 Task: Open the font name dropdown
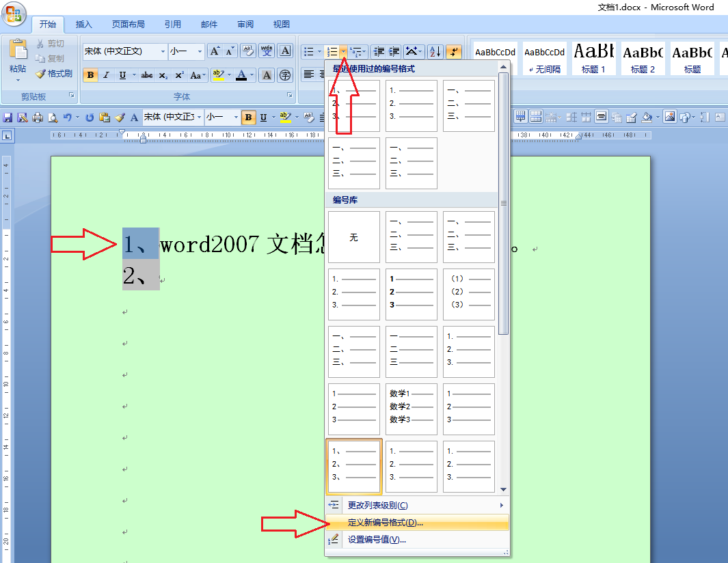point(163,51)
